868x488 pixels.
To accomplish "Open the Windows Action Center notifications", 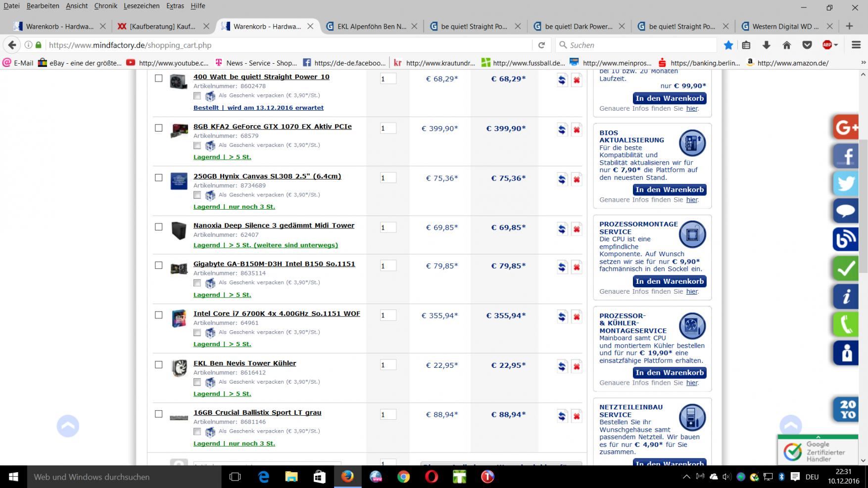I will [795, 477].
